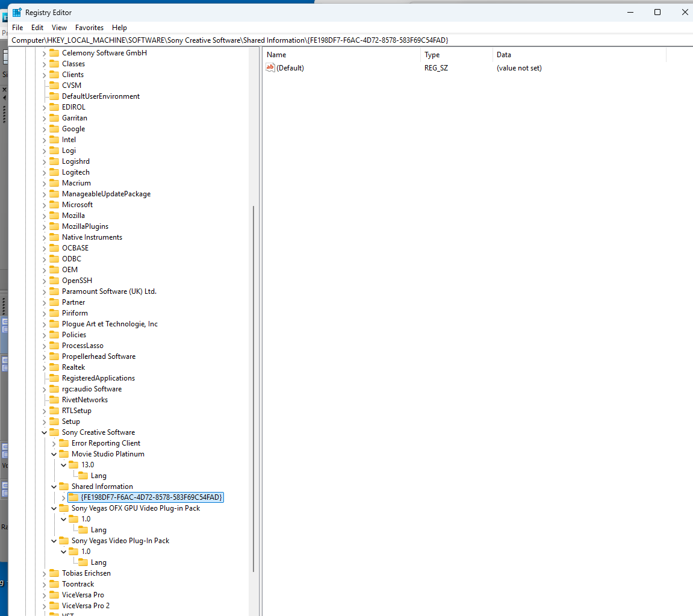Open the Favorites menu
The image size is (693, 616).
[89, 27]
